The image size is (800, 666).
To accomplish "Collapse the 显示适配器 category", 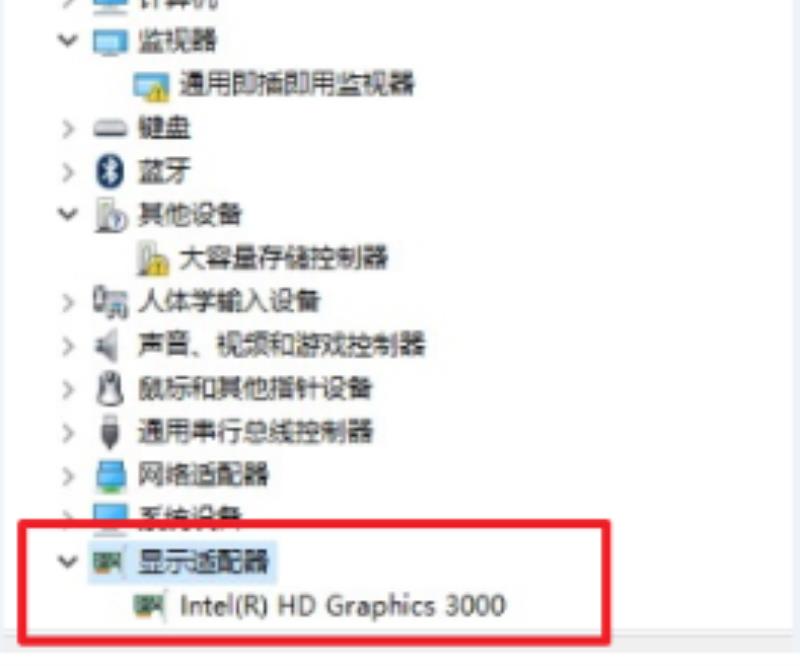I will [68, 561].
